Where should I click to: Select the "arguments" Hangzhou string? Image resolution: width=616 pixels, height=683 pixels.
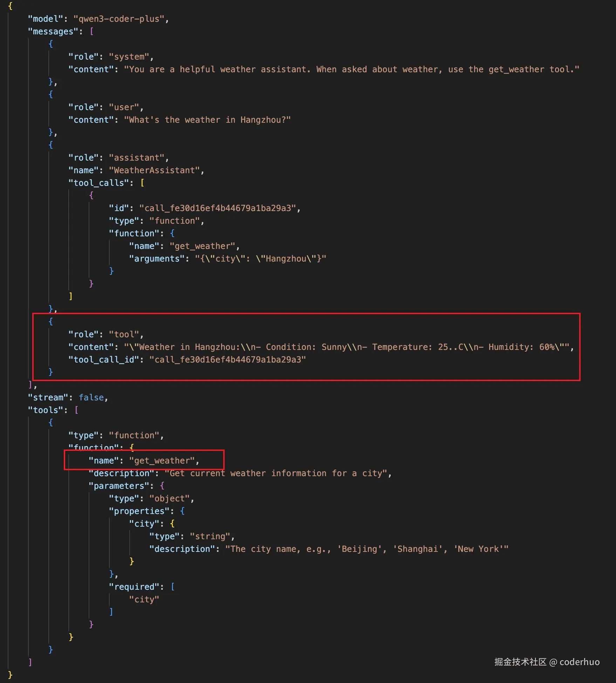261,259
